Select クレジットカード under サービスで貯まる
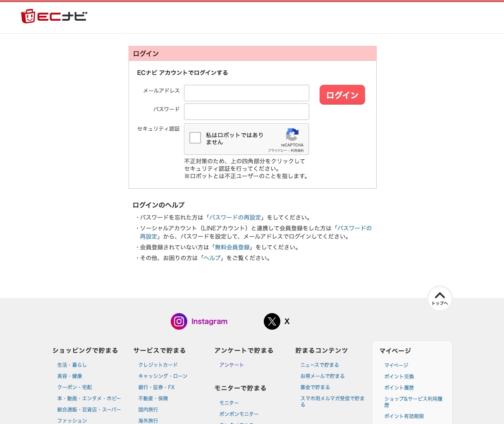Image resolution: width=504 pixels, height=424 pixels. [x=158, y=365]
